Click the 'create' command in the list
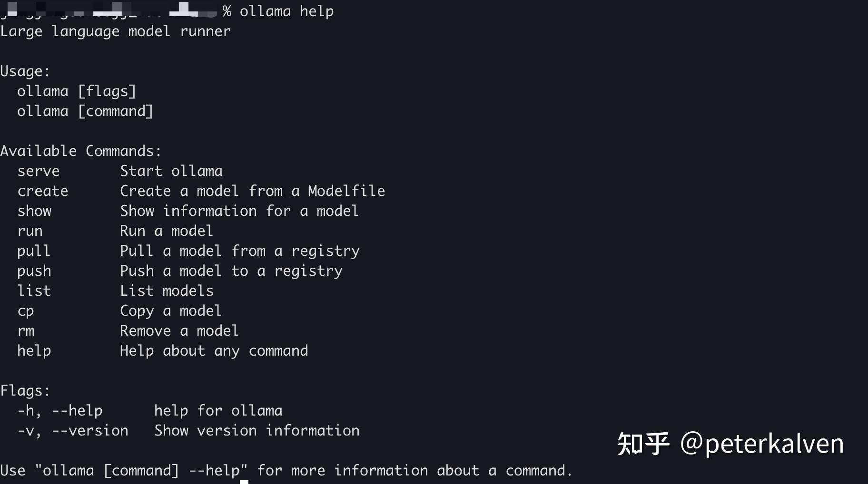868x484 pixels. (x=43, y=191)
